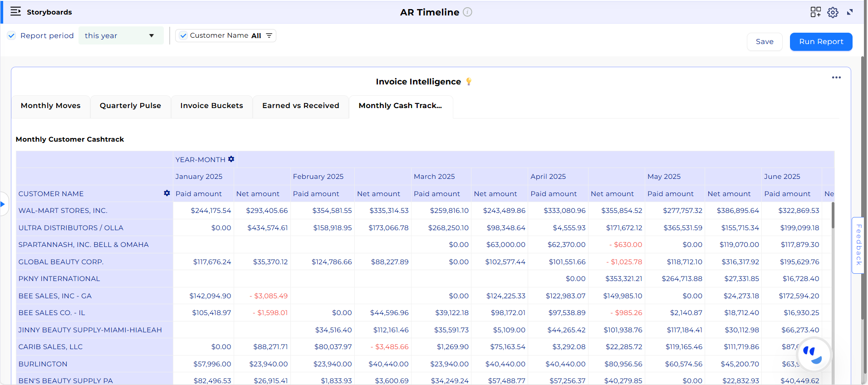Open the add widget grid icon
The width and height of the screenshot is (868, 385).
(815, 12)
